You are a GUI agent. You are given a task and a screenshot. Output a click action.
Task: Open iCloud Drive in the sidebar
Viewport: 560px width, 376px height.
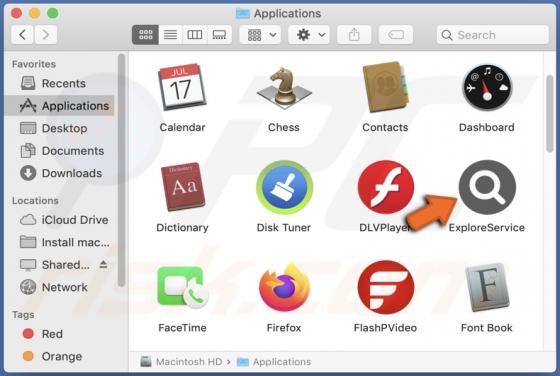[x=59, y=220]
